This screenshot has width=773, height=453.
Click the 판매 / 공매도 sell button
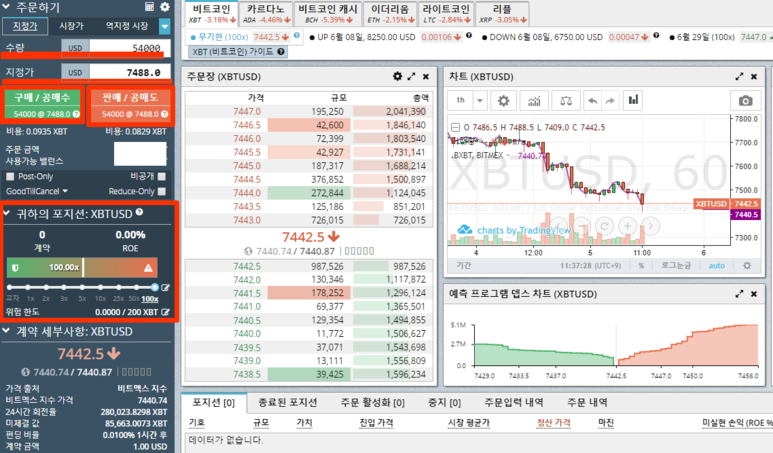(130, 105)
